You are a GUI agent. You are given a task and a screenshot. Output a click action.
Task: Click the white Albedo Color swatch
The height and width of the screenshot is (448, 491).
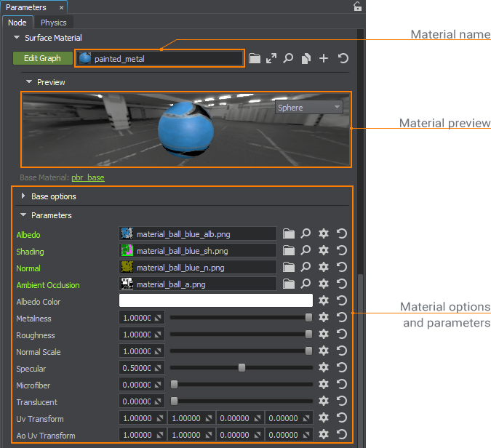215,301
